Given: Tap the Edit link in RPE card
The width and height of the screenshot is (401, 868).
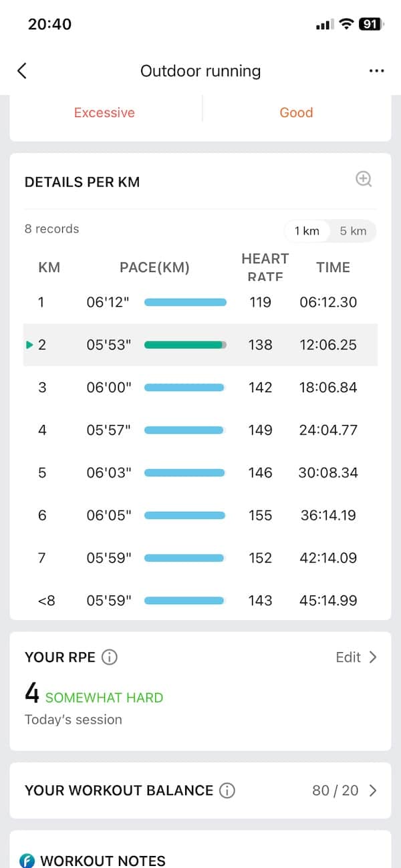Looking at the screenshot, I should click(348, 658).
